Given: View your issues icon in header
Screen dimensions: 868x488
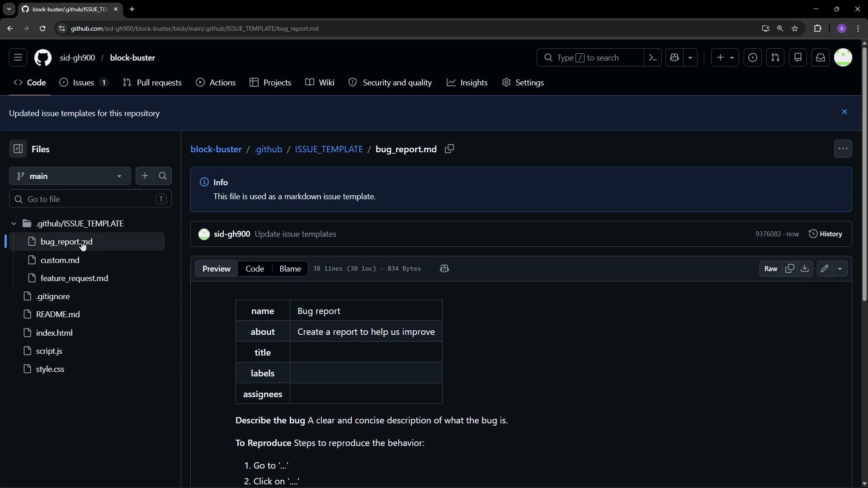Looking at the screenshot, I should click(x=753, y=58).
